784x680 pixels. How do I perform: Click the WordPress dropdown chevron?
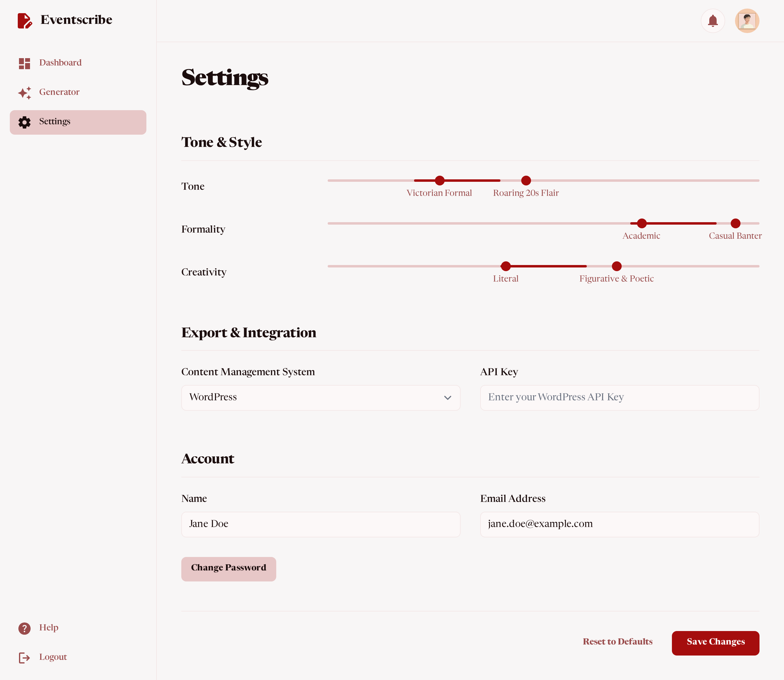(x=448, y=398)
